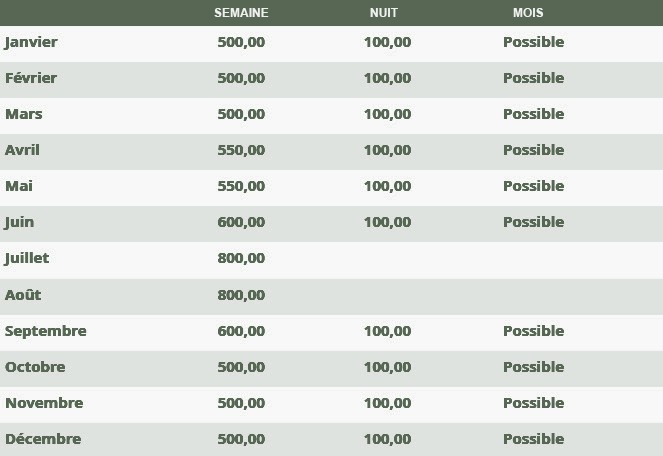Viewport: 663px width, 456px height.
Task: Select the Janvier row label
Action: coord(31,42)
